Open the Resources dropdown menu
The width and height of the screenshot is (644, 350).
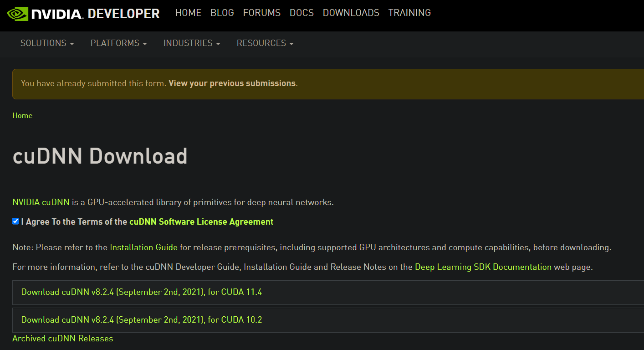tap(265, 43)
